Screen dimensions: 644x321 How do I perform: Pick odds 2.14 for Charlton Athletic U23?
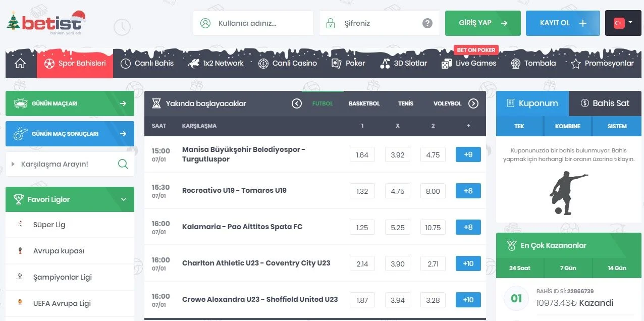tap(362, 264)
